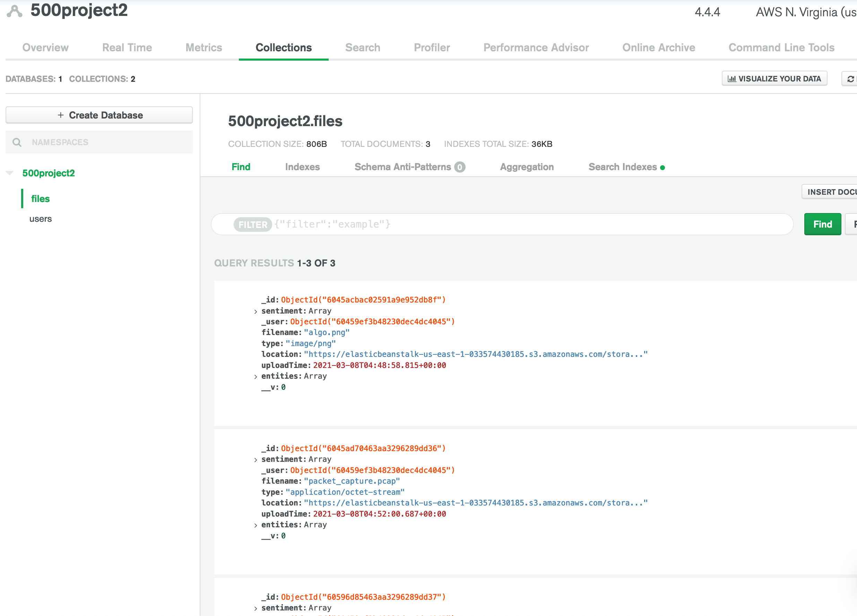857x616 pixels.
Task: Click the green dot next to Search Indexes
Action: coord(663,168)
